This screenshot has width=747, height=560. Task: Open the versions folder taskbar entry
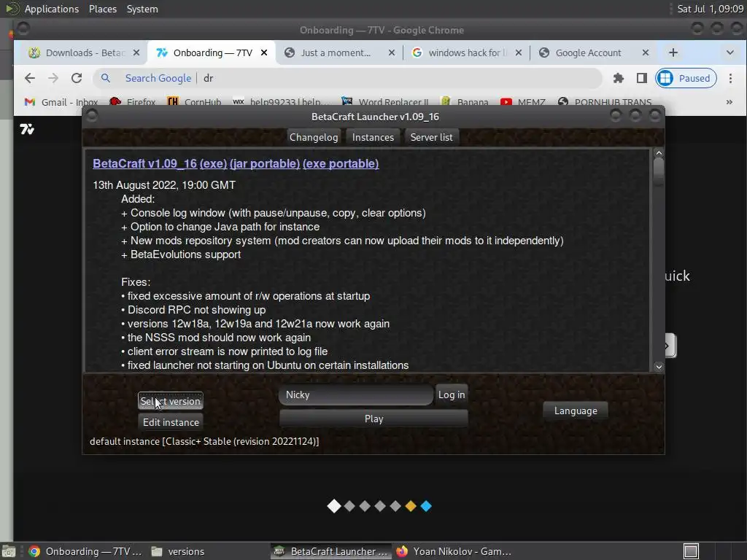tap(178, 551)
